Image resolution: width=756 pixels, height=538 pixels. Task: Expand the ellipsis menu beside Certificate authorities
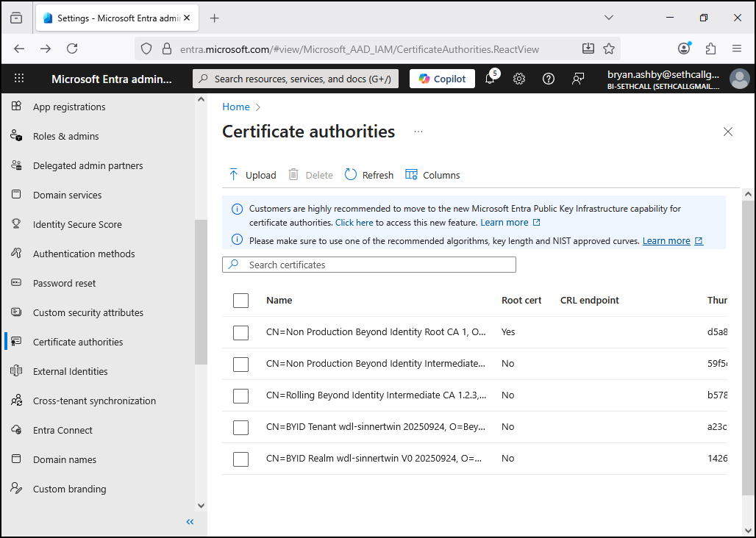click(418, 132)
